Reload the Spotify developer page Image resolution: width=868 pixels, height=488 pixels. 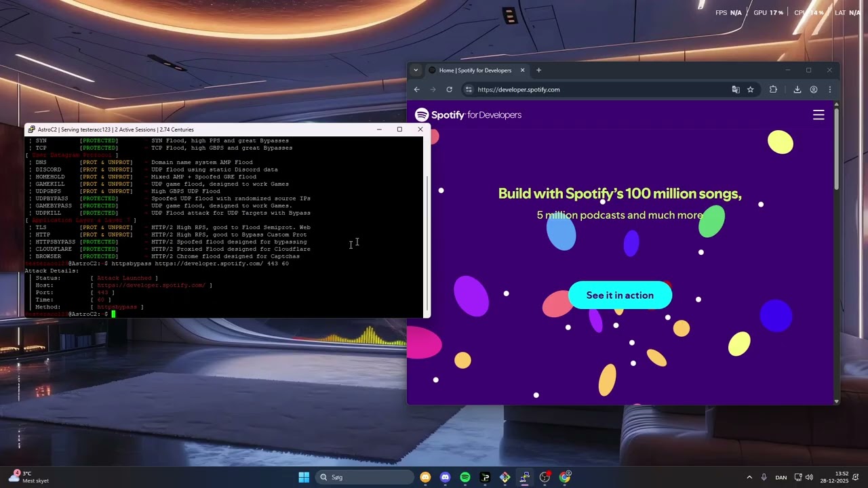click(449, 89)
